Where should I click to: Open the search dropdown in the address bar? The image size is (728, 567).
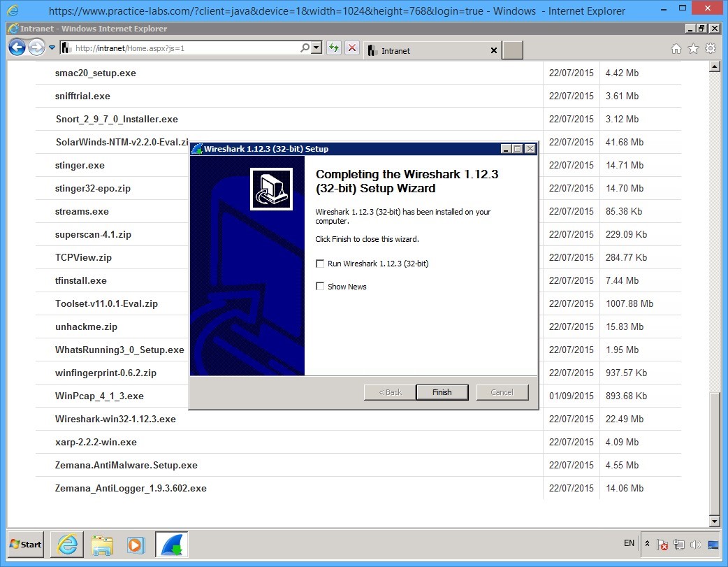(314, 48)
